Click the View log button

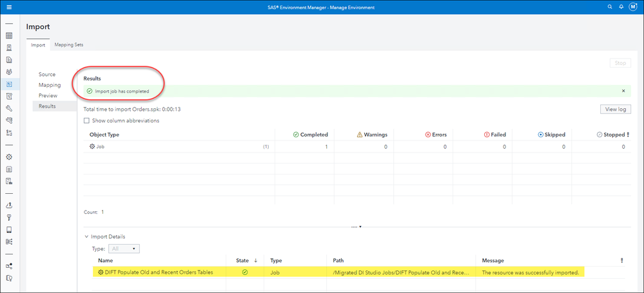616,109
